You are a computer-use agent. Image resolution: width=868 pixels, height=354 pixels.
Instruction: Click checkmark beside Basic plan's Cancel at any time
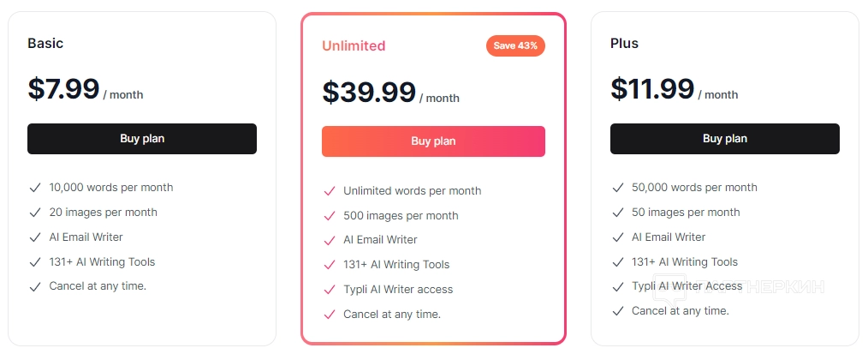pyautogui.click(x=35, y=287)
